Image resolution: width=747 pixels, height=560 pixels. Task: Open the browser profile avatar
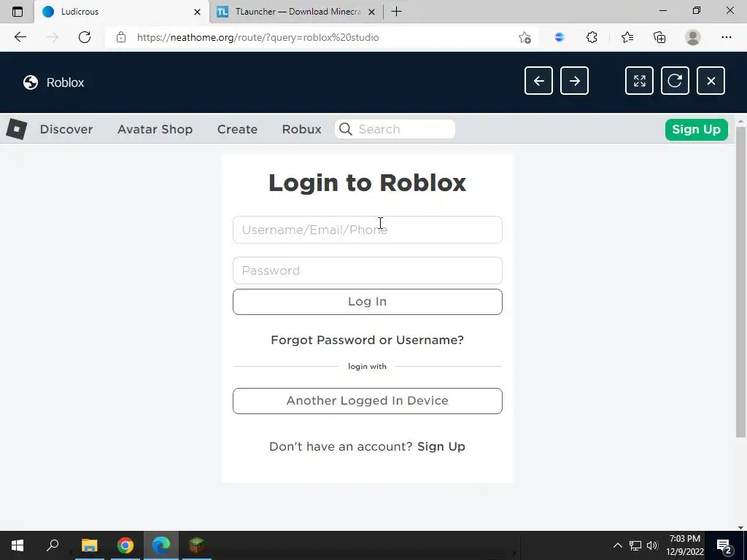[693, 37]
